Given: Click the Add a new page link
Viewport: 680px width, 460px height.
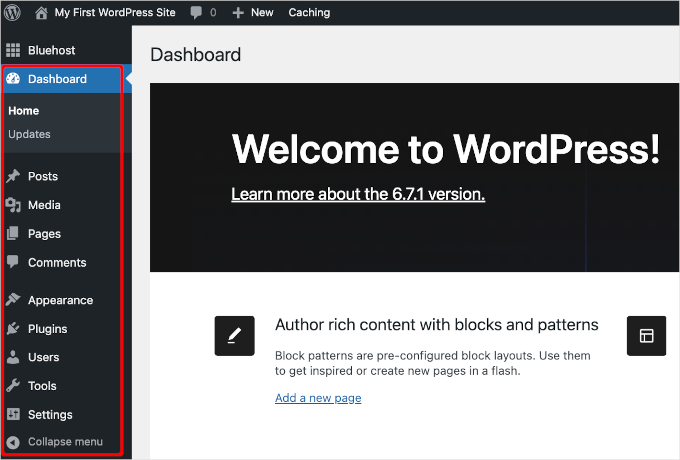Looking at the screenshot, I should pyautogui.click(x=317, y=398).
